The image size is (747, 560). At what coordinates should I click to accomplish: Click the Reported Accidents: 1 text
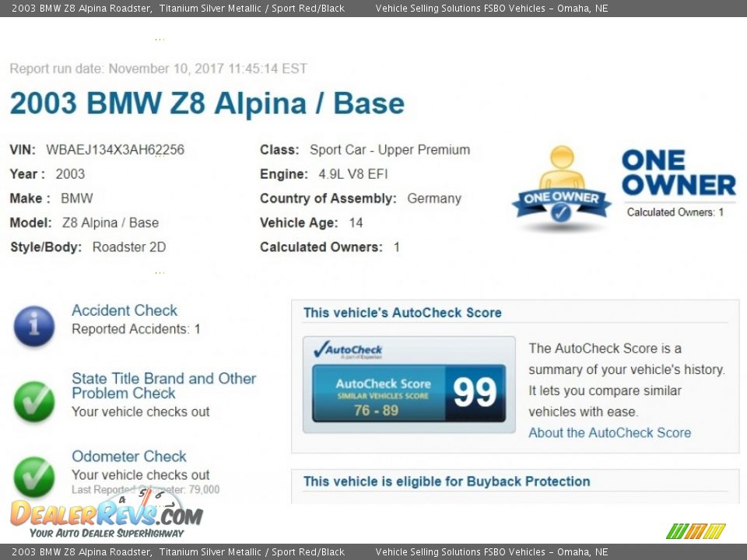click(x=136, y=329)
